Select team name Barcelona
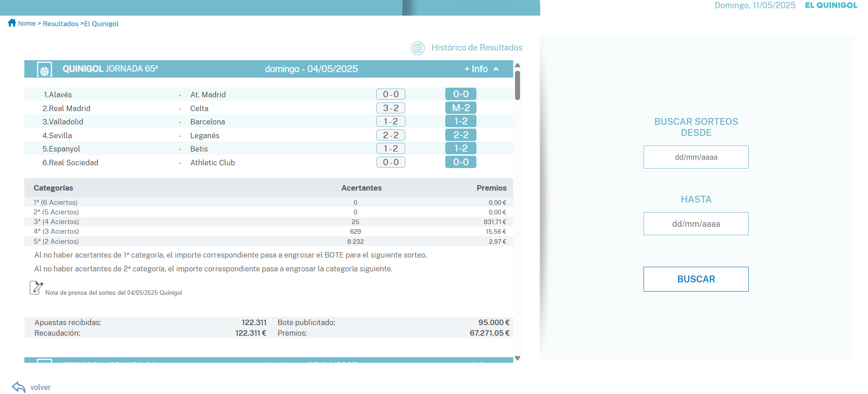The width and height of the screenshot is (868, 394). click(207, 122)
